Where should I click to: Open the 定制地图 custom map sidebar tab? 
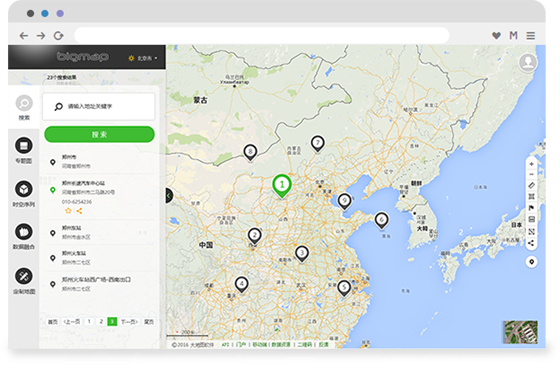(x=24, y=281)
